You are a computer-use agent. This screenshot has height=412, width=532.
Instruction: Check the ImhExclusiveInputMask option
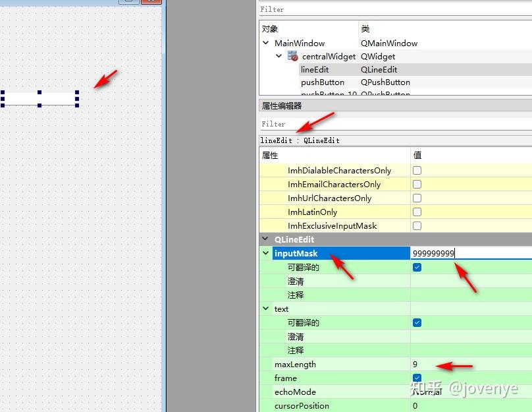[419, 225]
